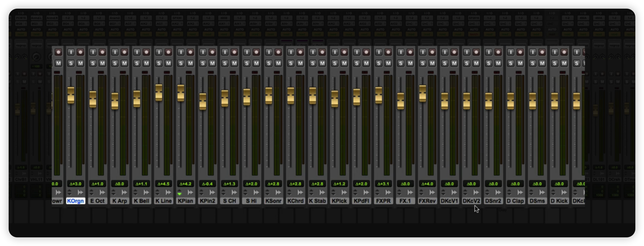Mute the K Line track
Screen dimensions: 644x246
(168, 63)
